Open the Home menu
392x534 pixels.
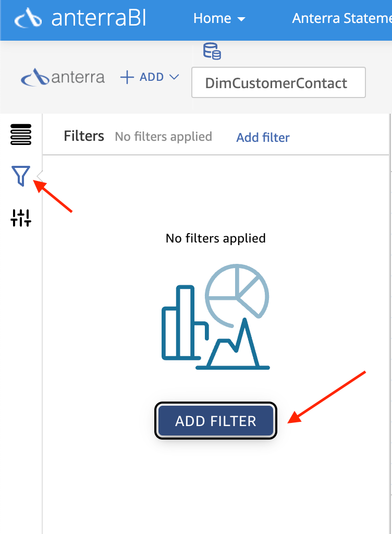219,18
